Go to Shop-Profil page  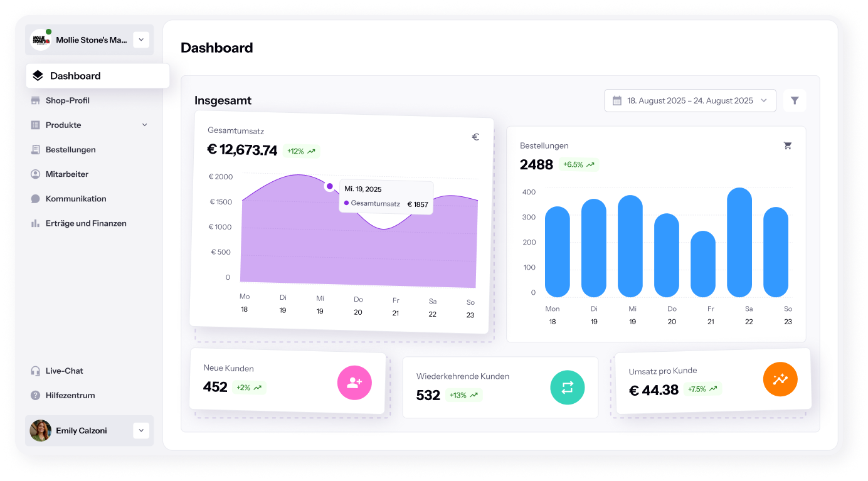67,100
